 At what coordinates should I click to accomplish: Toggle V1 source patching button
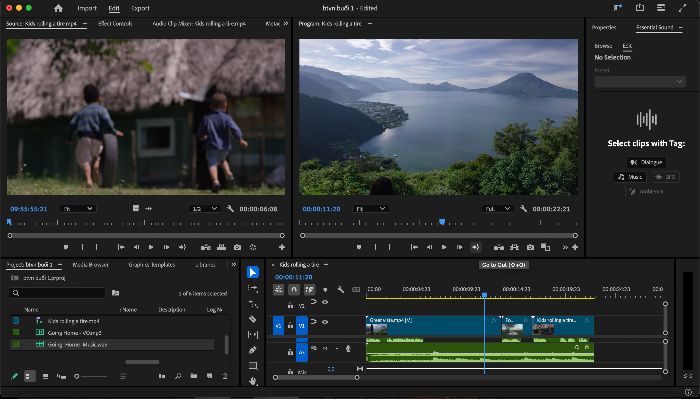pos(278,325)
